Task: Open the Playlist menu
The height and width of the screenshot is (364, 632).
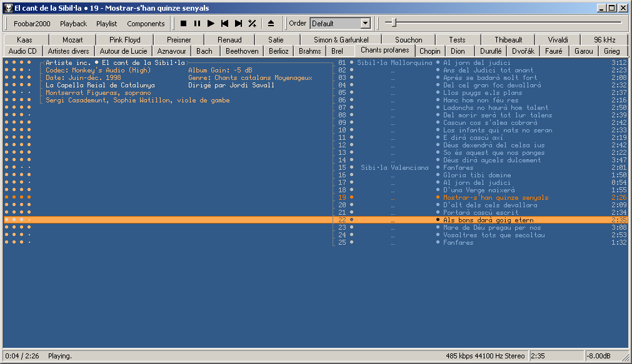Action: click(x=106, y=24)
